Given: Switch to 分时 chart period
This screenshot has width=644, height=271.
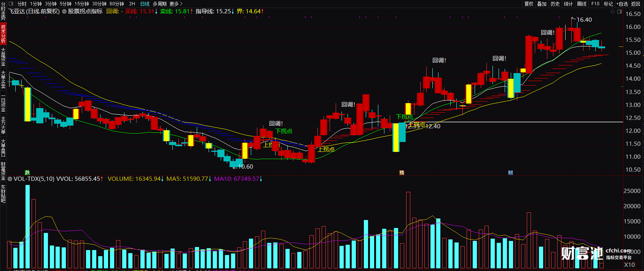Looking at the screenshot, I should (x=22, y=4).
